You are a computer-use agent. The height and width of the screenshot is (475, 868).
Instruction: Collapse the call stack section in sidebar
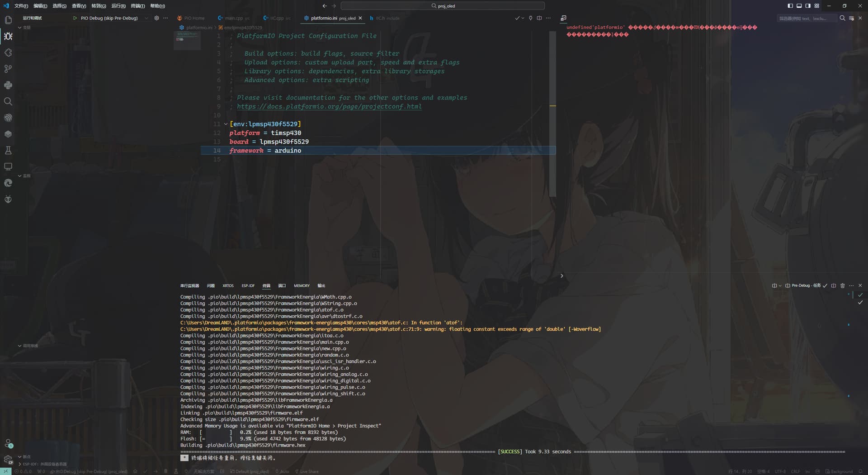click(x=20, y=346)
